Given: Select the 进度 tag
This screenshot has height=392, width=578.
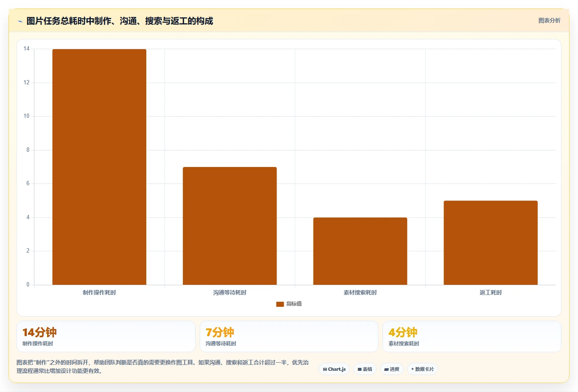Looking at the screenshot, I should click(392, 369).
